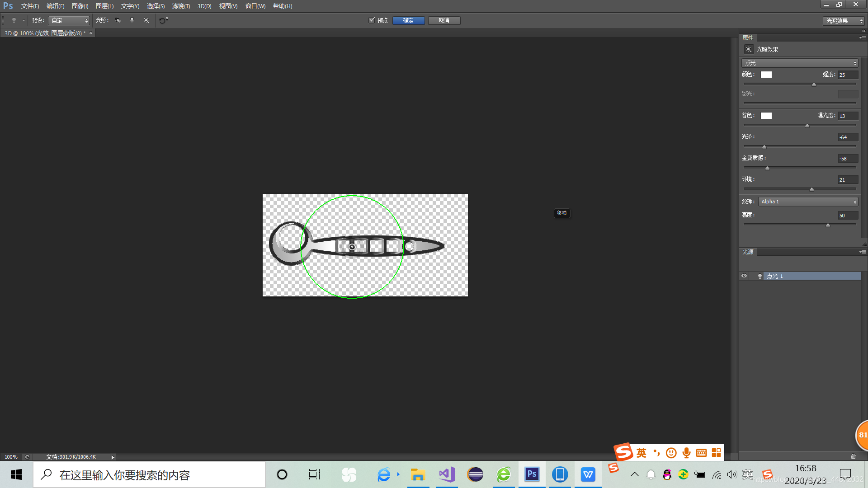The width and height of the screenshot is (868, 488).
Task: Open Photoshop from the Windows taskbar
Action: [532, 474]
